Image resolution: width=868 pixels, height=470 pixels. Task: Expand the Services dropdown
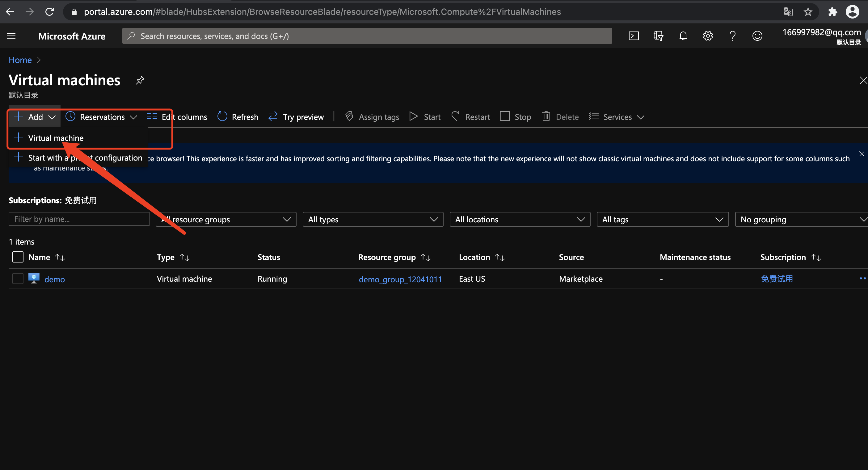tap(617, 117)
